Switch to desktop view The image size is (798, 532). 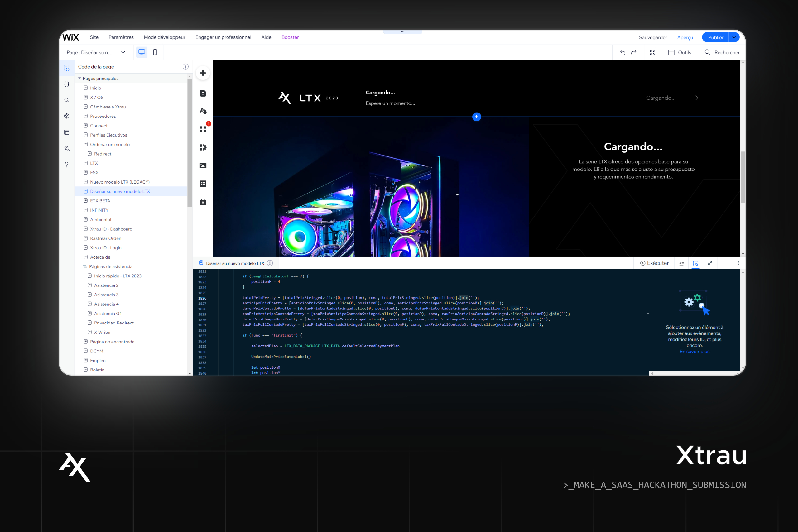coord(142,52)
